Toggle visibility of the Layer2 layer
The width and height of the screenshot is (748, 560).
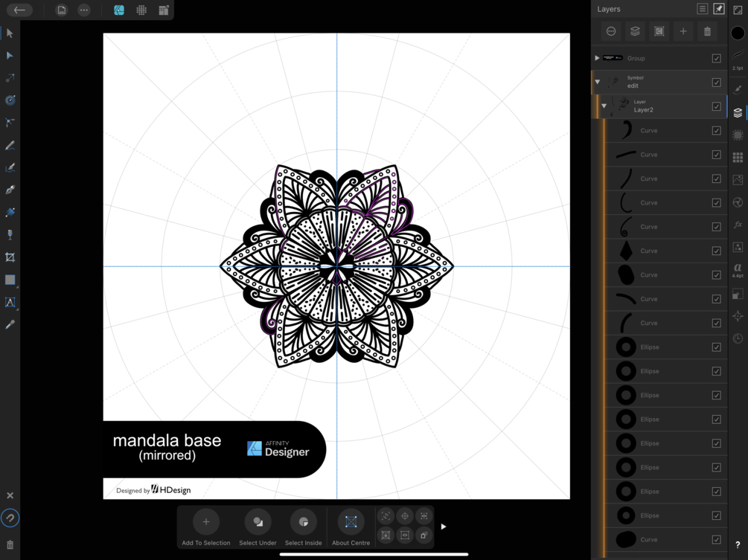716,106
